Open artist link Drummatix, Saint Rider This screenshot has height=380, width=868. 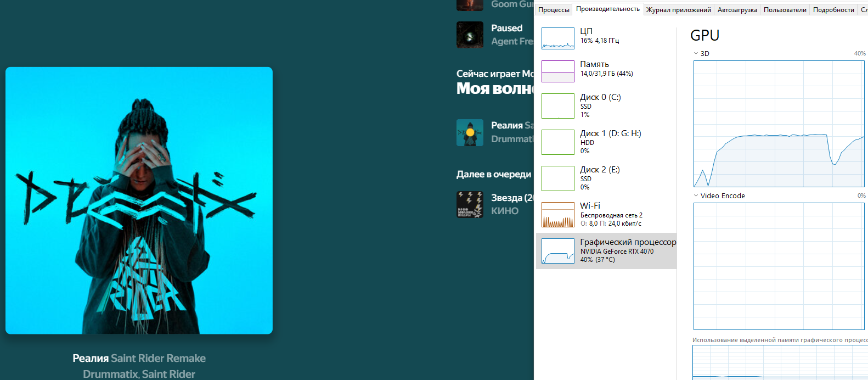(x=139, y=374)
